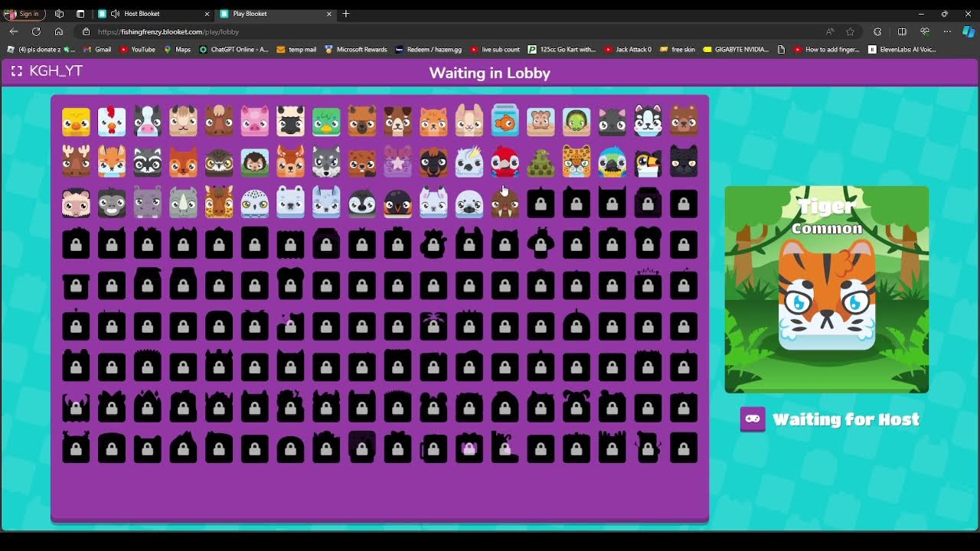
Task: Go back in browser
Action: (14, 31)
